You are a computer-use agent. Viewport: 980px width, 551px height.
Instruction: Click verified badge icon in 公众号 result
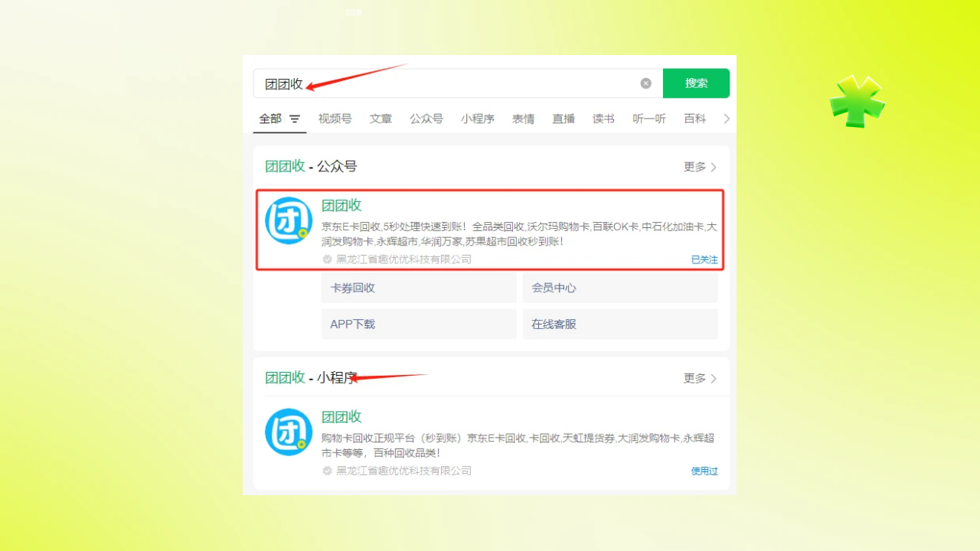click(x=327, y=259)
